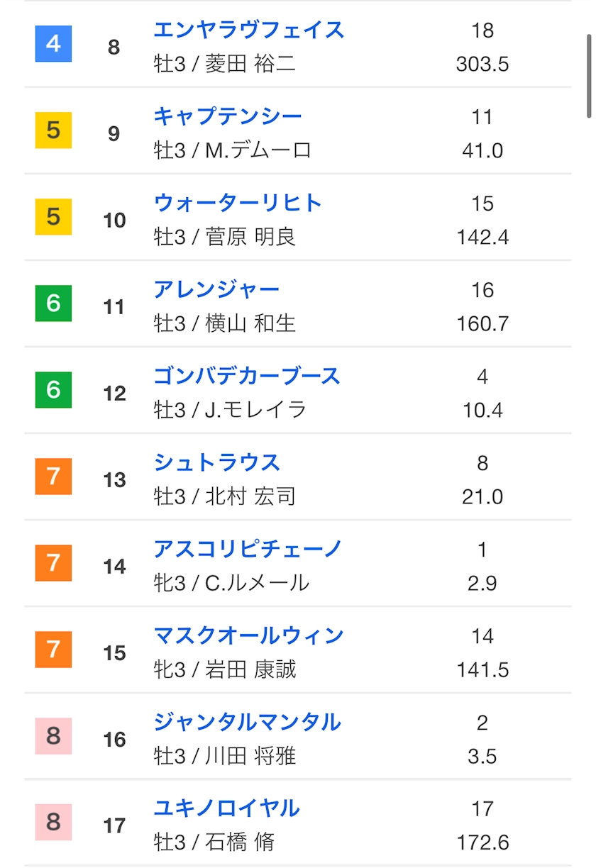Click yellow bracket 5 badge for horse 9
The height and width of the screenshot is (868, 596).
pyautogui.click(x=54, y=130)
